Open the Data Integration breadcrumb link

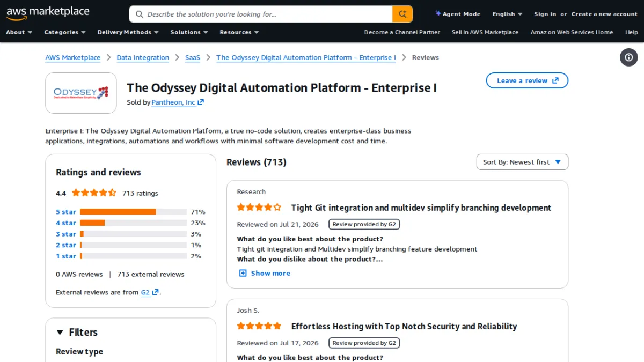pyautogui.click(x=143, y=57)
